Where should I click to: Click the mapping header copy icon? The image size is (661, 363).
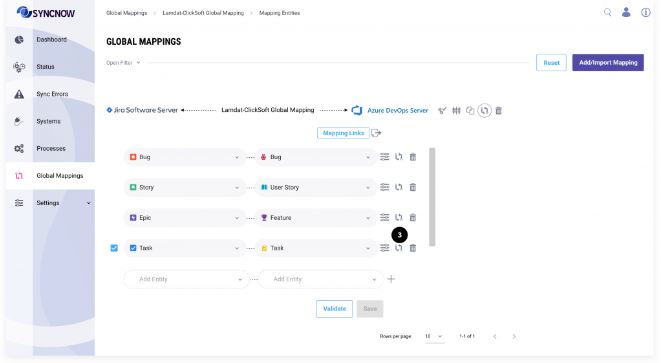pyautogui.click(x=470, y=110)
